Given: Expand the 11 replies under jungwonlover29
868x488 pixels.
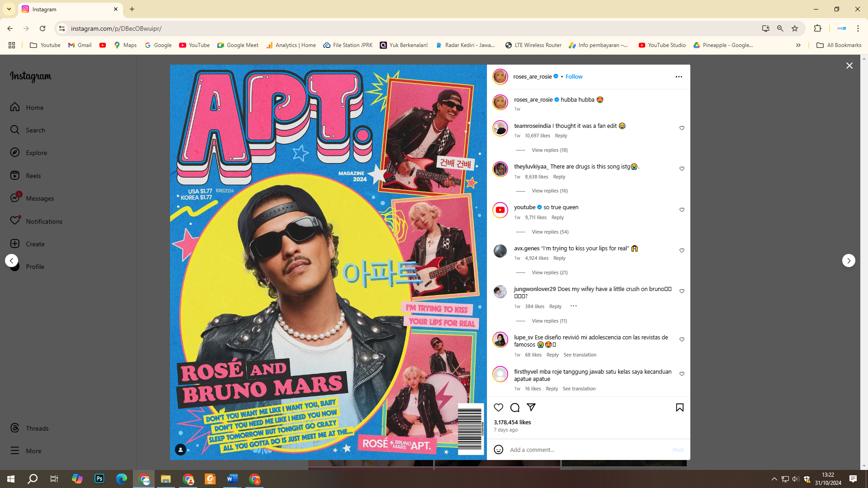Looking at the screenshot, I should pyautogui.click(x=549, y=321).
